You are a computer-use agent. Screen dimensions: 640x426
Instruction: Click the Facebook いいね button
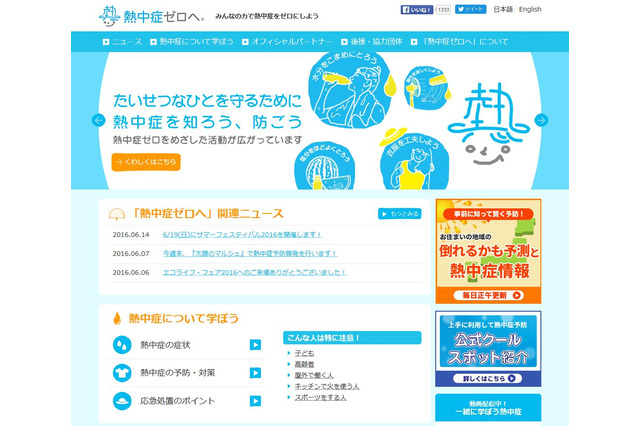(x=417, y=10)
